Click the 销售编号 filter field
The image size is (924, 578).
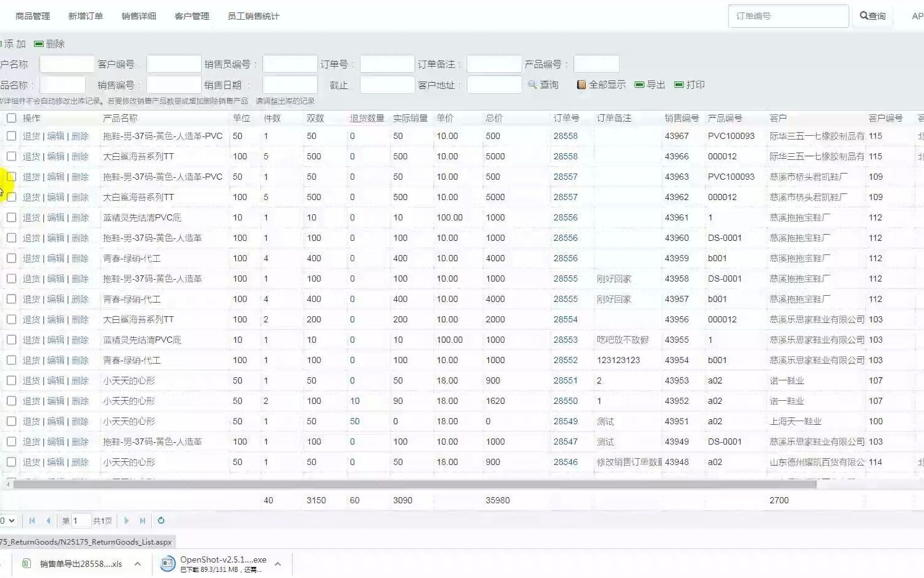pyautogui.click(x=174, y=85)
